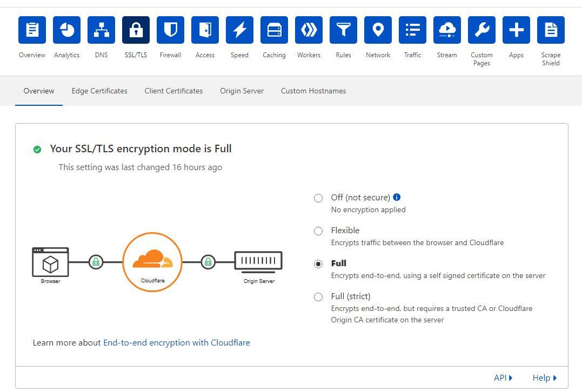This screenshot has width=582, height=392.
Task: Select the SSL/TLS padlock icon
Action: coord(136,30)
